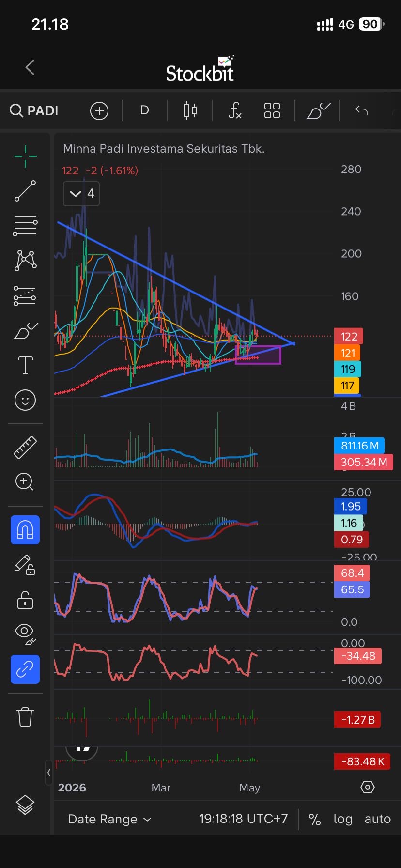Image resolution: width=401 pixels, height=868 pixels.
Task: Undo the last action
Action: pyautogui.click(x=362, y=110)
